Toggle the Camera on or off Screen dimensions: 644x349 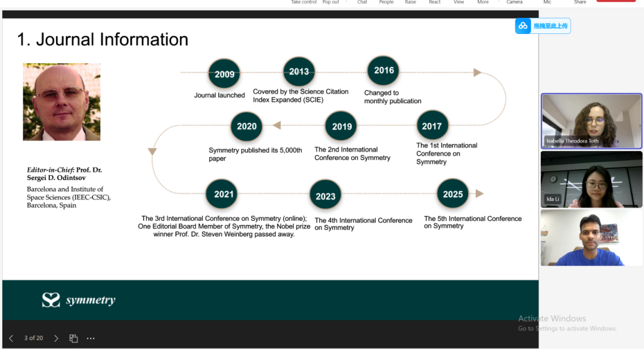(x=514, y=2)
